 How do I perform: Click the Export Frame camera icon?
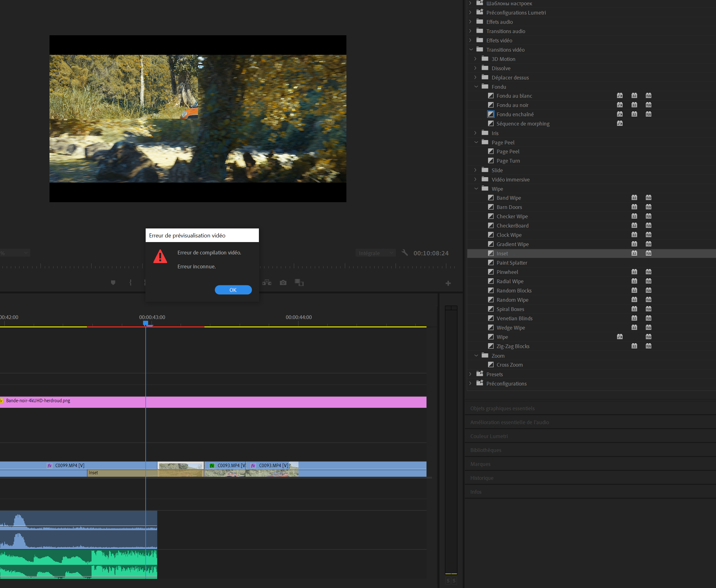pyautogui.click(x=283, y=283)
